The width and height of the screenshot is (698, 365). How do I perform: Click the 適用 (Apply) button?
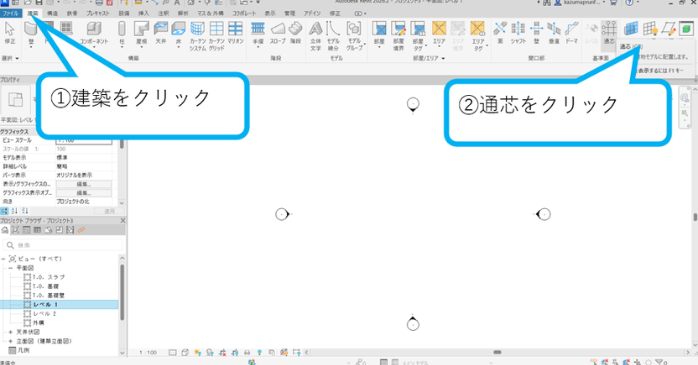point(109,211)
